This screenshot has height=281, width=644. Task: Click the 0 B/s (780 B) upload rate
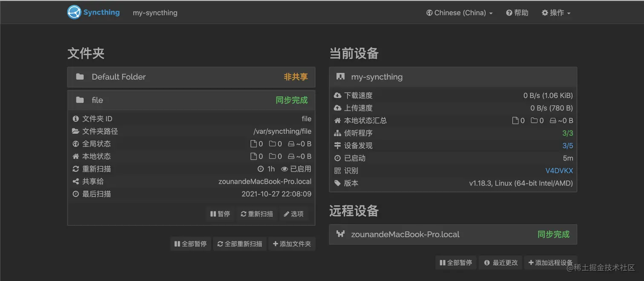click(552, 108)
